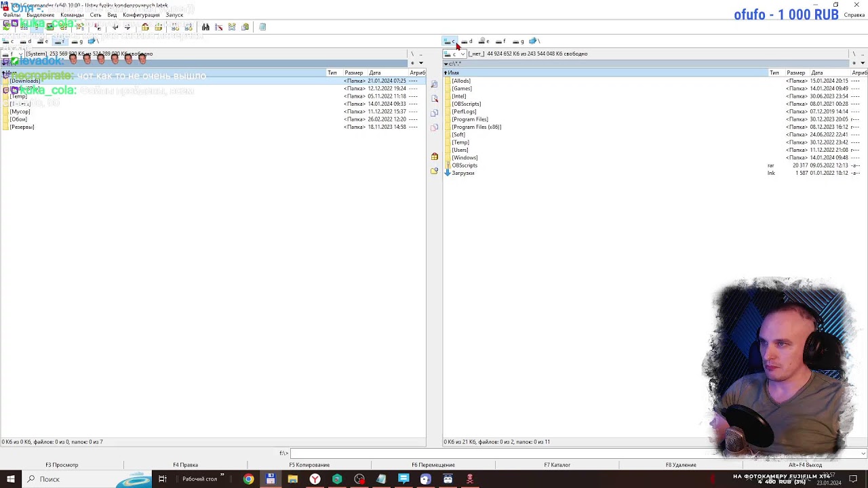Click the F5 Копирование button
This screenshot has width=868, height=488.
point(309,465)
